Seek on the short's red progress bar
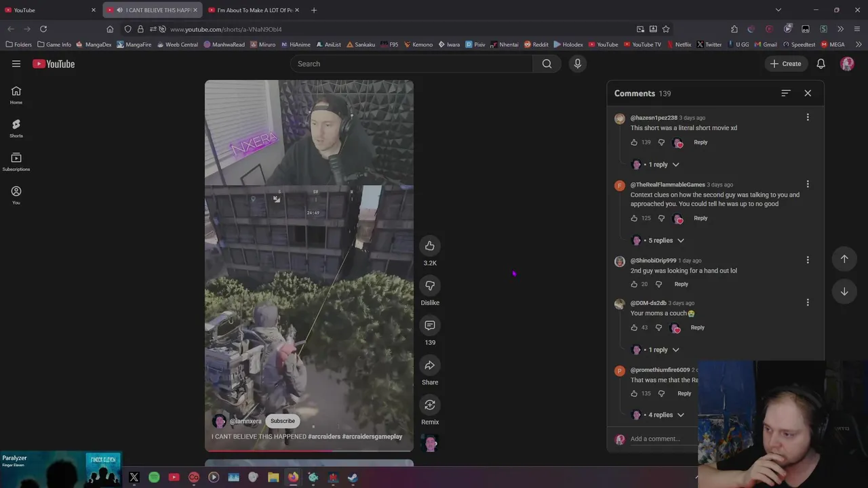Viewport: 868px width, 488px height. [309, 451]
